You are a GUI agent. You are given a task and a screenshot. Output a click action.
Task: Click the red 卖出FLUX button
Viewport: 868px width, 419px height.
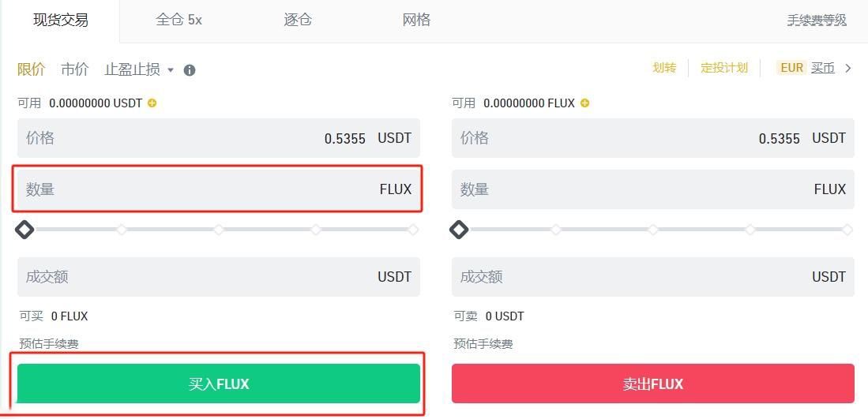coord(652,383)
